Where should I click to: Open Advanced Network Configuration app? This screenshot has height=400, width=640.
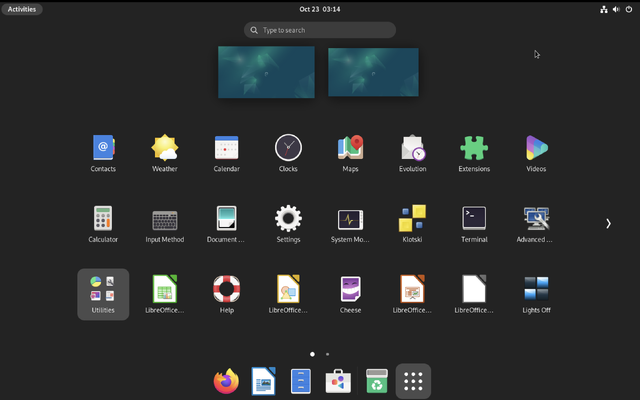pyautogui.click(x=536, y=224)
